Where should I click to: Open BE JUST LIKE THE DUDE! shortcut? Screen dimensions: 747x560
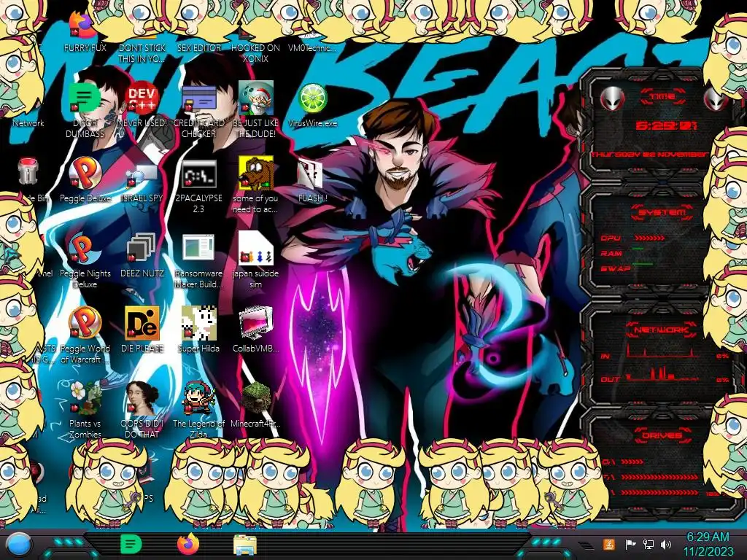tap(255, 111)
